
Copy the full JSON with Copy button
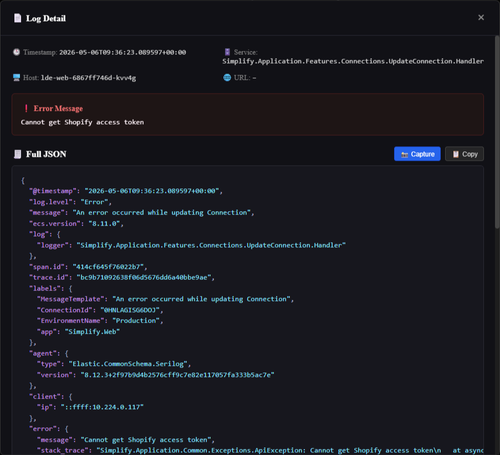464,154
